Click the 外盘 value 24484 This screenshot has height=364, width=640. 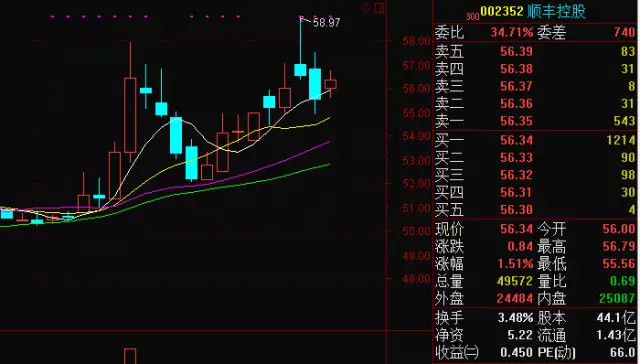click(x=515, y=299)
